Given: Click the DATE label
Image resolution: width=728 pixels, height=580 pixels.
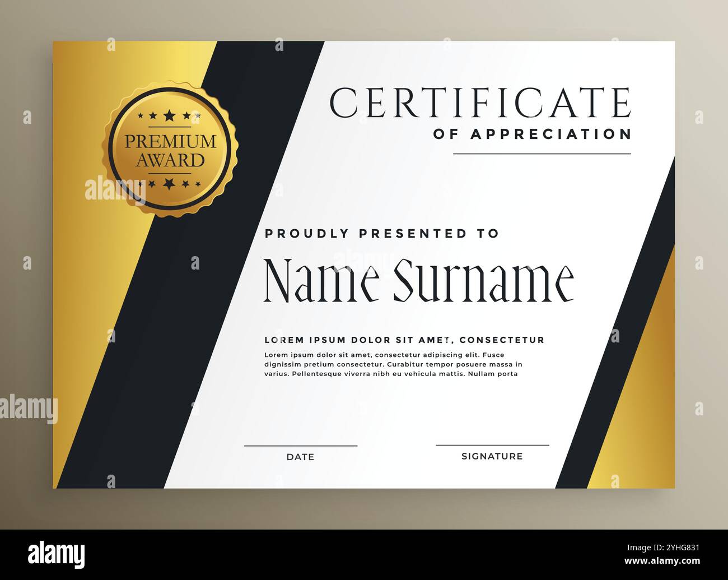Looking at the screenshot, I should pos(300,457).
